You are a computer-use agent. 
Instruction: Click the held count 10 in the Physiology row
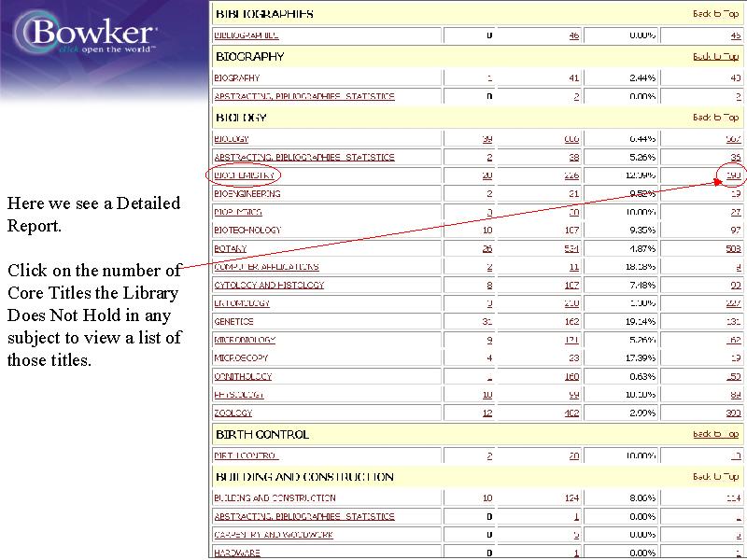pos(486,395)
